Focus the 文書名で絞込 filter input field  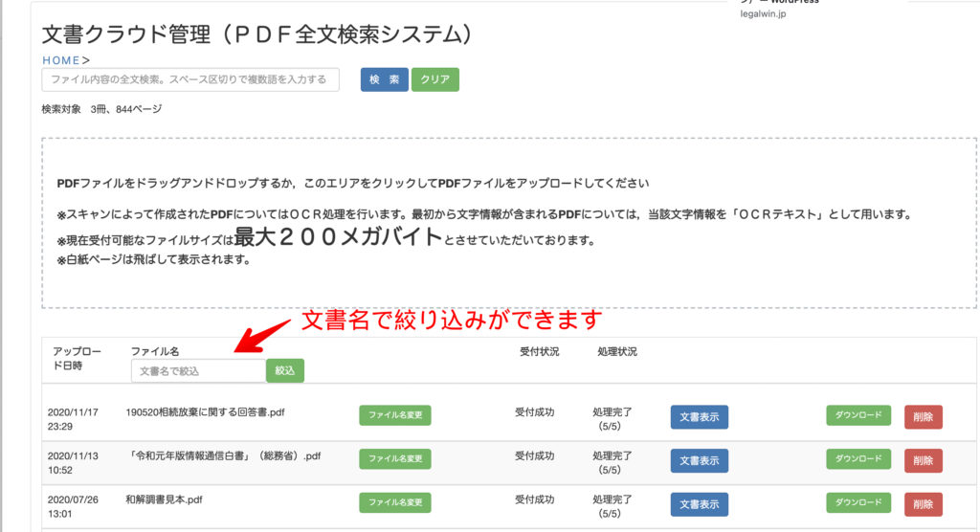(197, 370)
